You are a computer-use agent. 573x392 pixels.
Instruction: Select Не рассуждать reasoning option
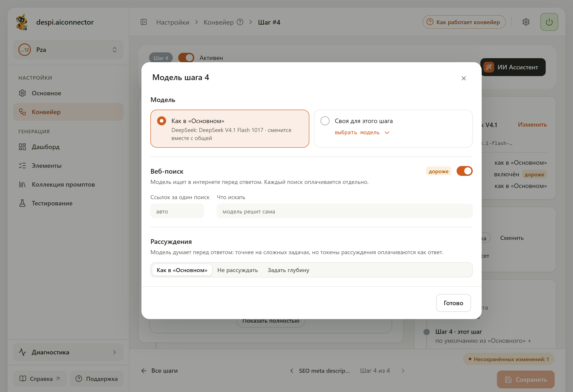click(x=237, y=270)
